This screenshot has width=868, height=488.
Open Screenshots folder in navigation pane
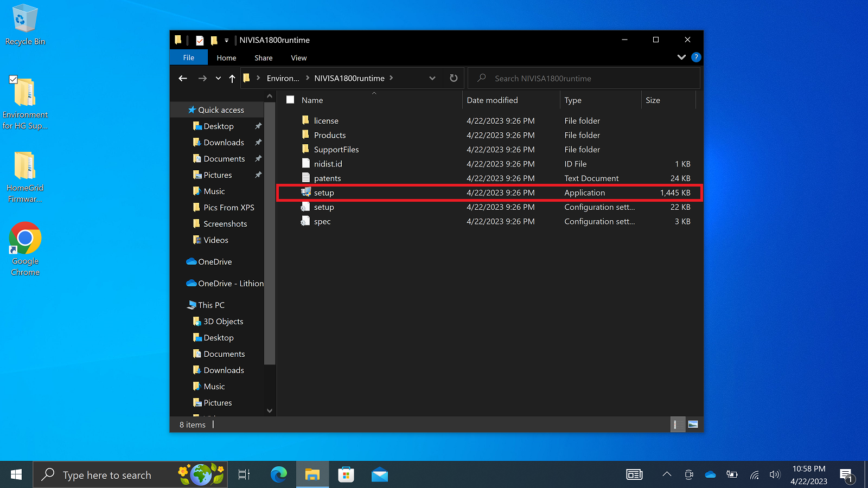pyautogui.click(x=225, y=224)
